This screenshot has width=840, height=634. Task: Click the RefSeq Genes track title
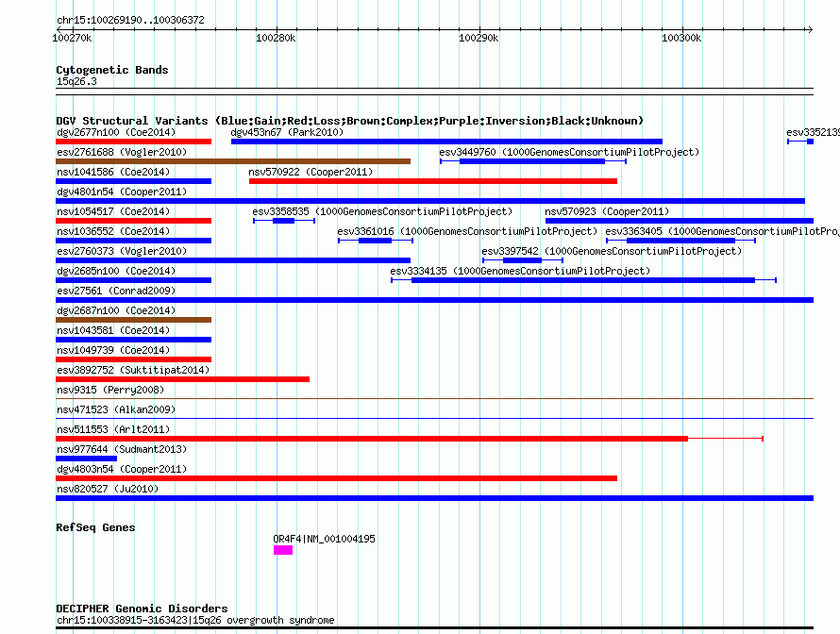[95, 527]
